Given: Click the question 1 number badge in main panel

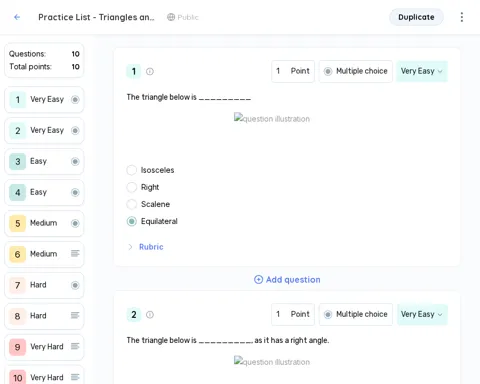Looking at the screenshot, I should [x=134, y=71].
